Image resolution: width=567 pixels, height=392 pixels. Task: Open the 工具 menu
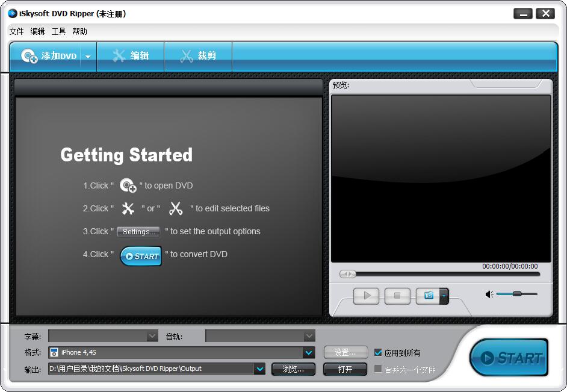pyautogui.click(x=58, y=31)
